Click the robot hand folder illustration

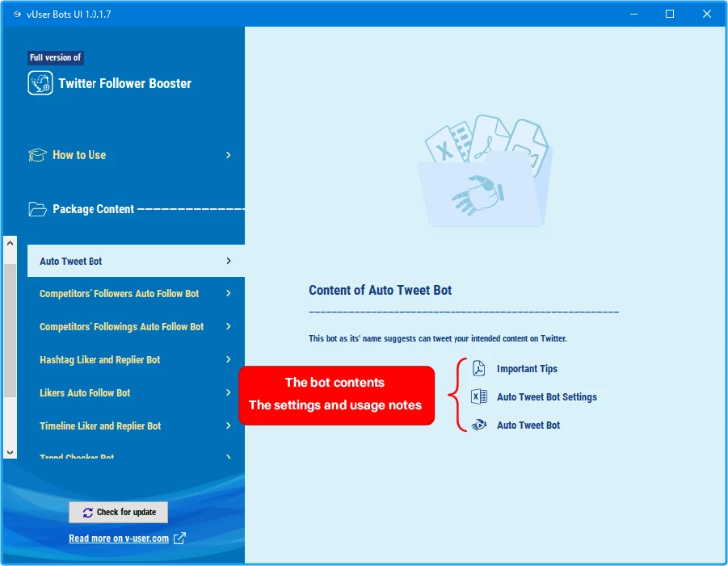coord(486,170)
